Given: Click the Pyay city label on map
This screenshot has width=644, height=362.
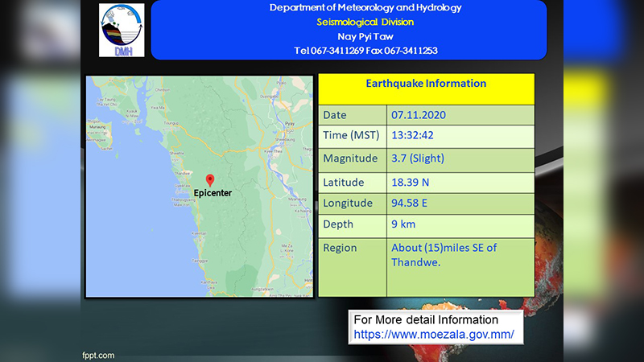Looking at the screenshot, I should click(x=290, y=124).
